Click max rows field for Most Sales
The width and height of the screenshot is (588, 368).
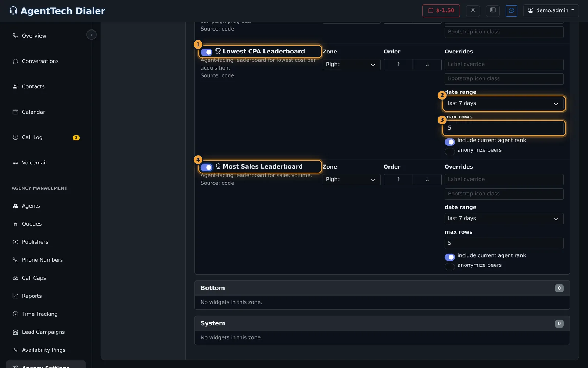[504, 243]
